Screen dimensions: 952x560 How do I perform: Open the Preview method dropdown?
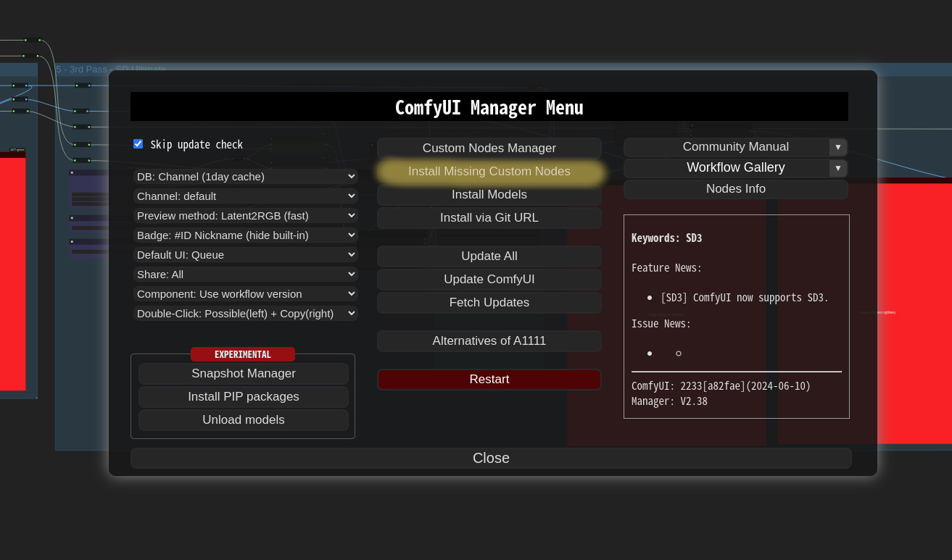[245, 216]
